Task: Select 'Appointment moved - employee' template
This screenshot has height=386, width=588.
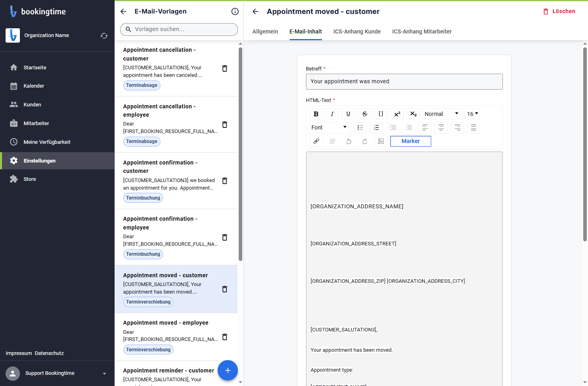Action: coord(176,337)
